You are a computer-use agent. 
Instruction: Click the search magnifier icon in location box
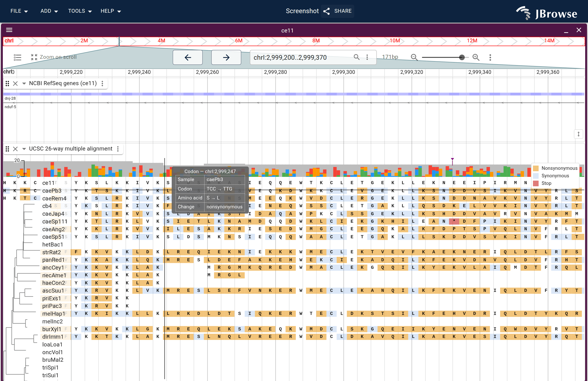[x=356, y=57]
